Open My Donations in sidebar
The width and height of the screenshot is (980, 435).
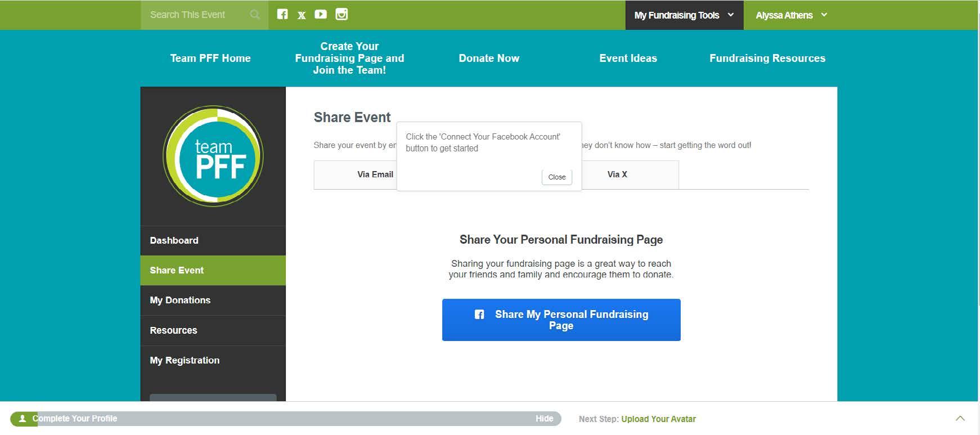click(180, 301)
